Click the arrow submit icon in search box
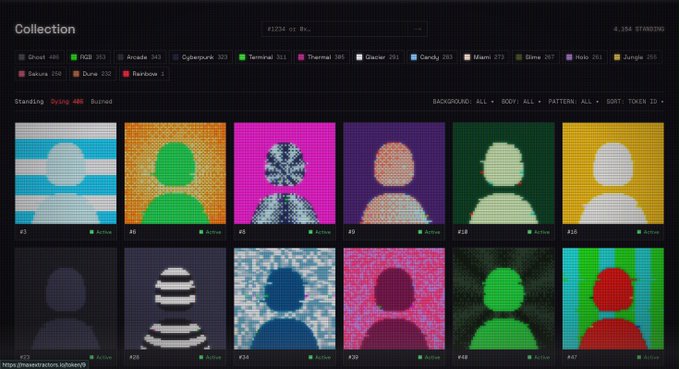Screen dimensions: 679x369 (418, 29)
